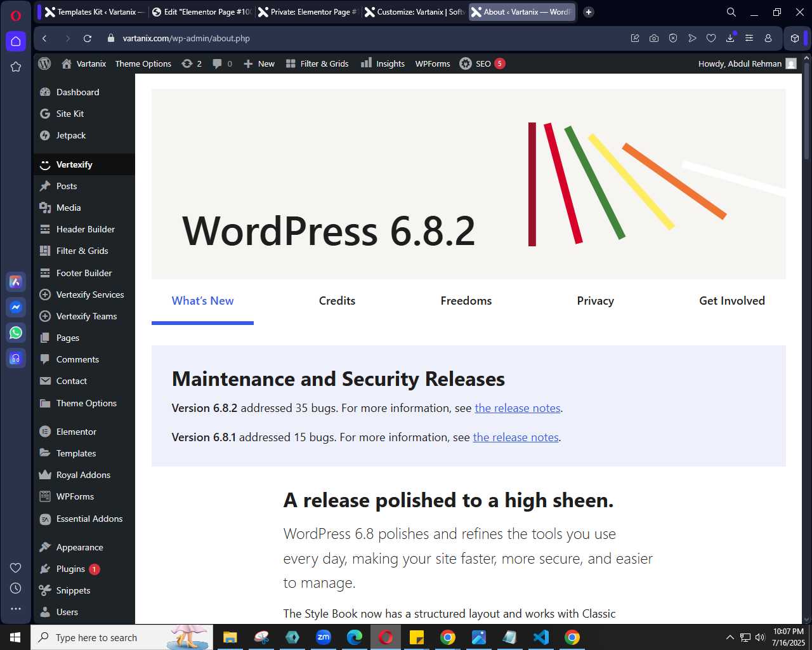Open Jetpack menu item
812x650 pixels.
[84, 135]
